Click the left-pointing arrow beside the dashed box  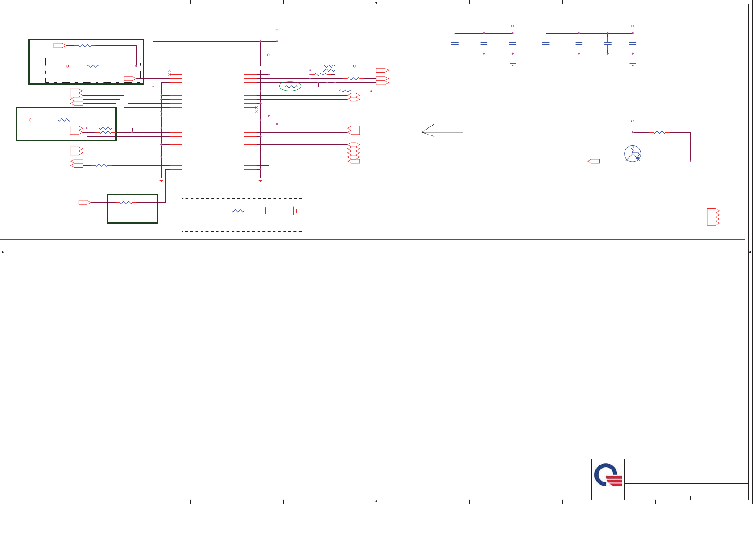[428, 130]
